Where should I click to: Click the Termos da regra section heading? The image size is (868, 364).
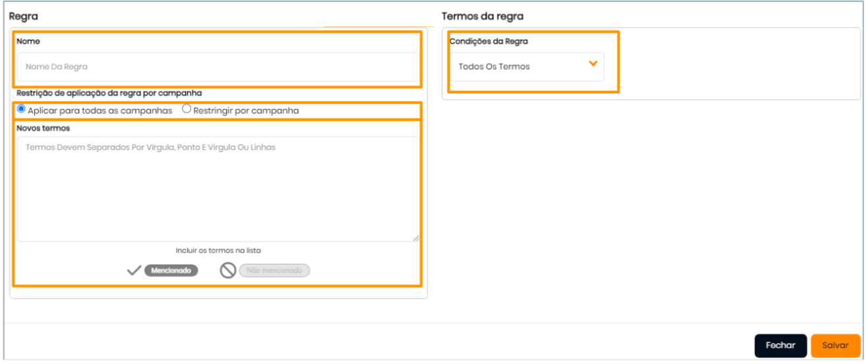point(482,16)
